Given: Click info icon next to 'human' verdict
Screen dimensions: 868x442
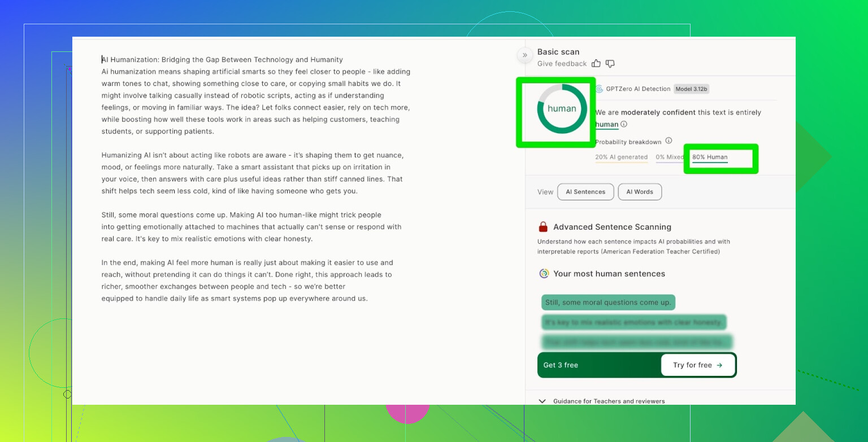Looking at the screenshot, I should coord(624,124).
